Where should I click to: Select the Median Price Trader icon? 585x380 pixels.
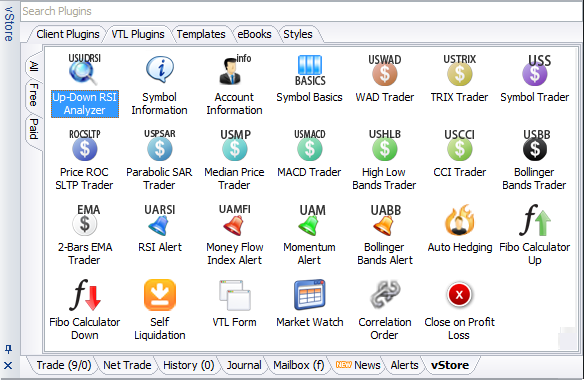[x=235, y=145]
